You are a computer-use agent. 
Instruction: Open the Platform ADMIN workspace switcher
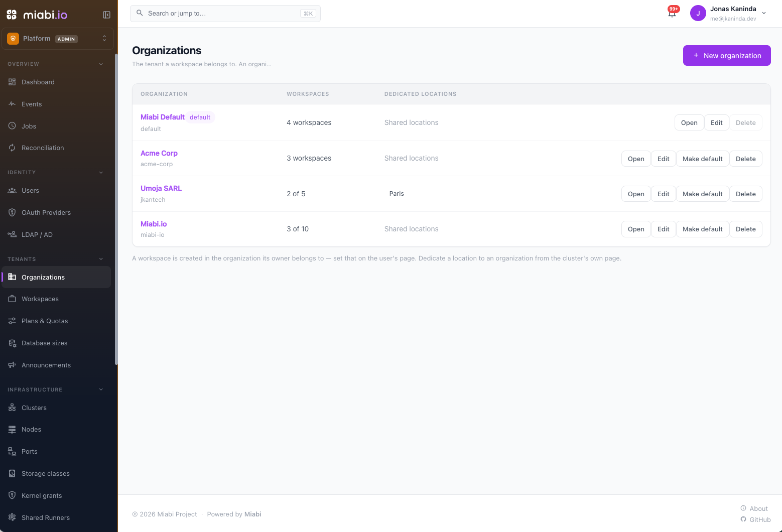58,39
